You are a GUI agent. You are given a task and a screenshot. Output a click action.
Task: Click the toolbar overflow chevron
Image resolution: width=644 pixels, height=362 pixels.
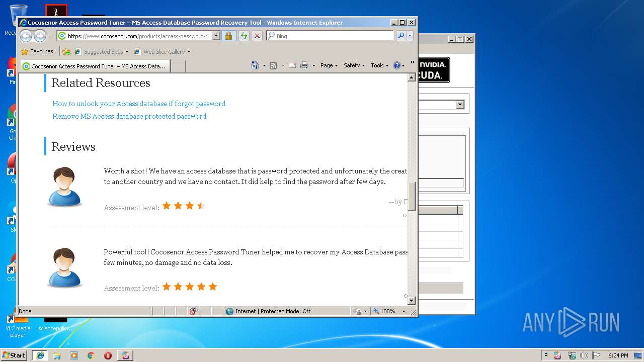tap(412, 63)
